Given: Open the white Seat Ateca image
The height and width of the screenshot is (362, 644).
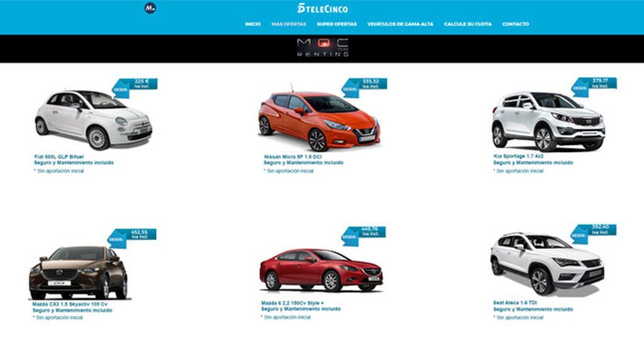Looking at the screenshot, I should [x=547, y=264].
